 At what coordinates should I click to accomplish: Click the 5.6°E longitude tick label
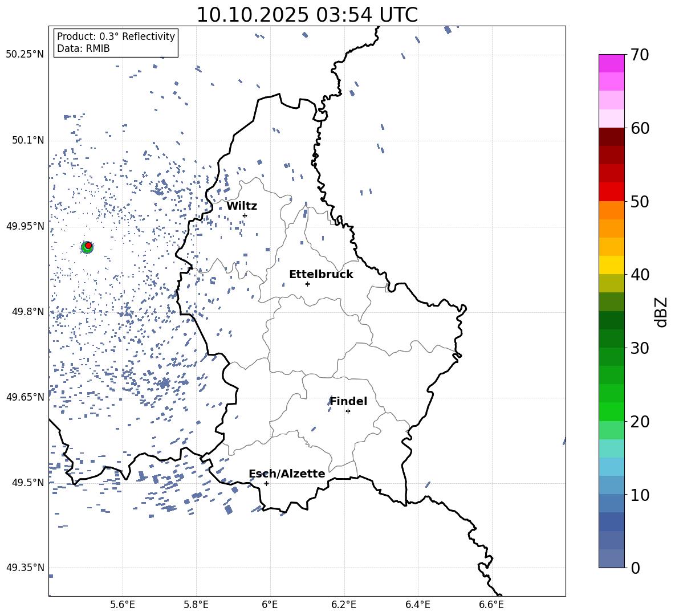coord(123,605)
